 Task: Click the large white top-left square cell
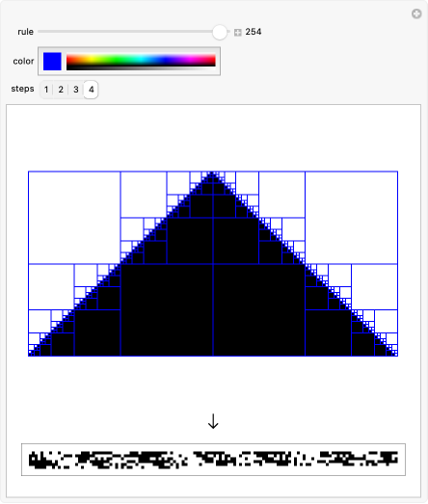click(x=74, y=218)
